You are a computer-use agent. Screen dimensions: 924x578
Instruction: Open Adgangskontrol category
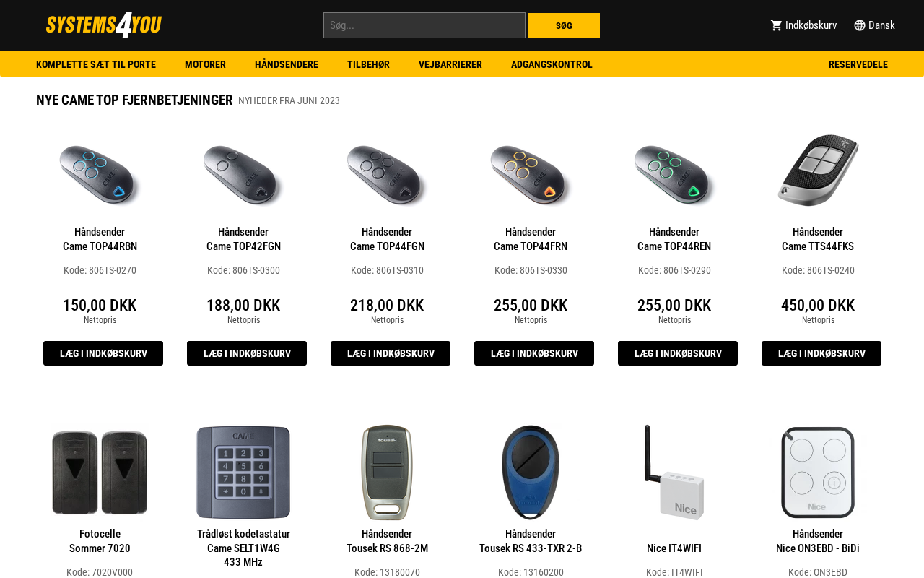[552, 64]
